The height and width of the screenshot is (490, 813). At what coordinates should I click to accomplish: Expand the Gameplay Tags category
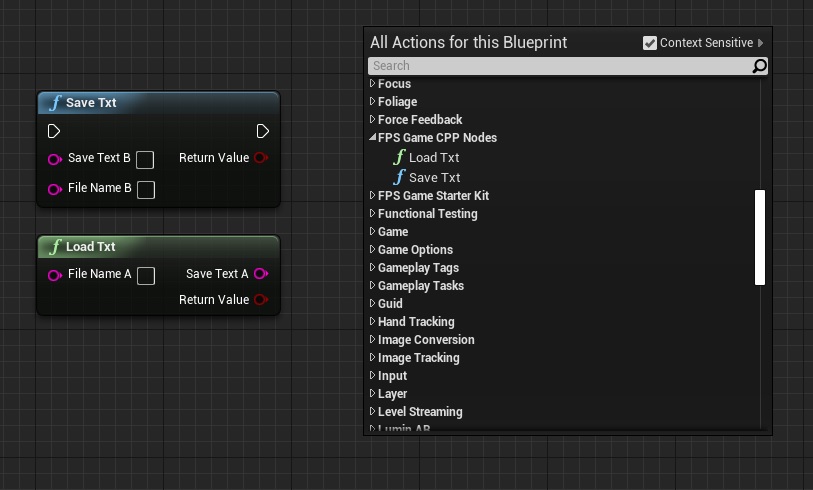click(373, 268)
